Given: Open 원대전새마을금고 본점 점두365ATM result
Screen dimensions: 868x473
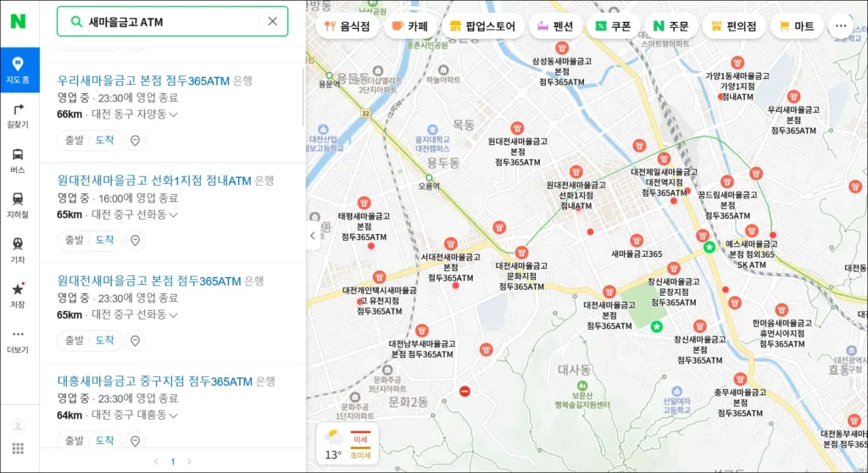Looking at the screenshot, I should coord(149,281).
